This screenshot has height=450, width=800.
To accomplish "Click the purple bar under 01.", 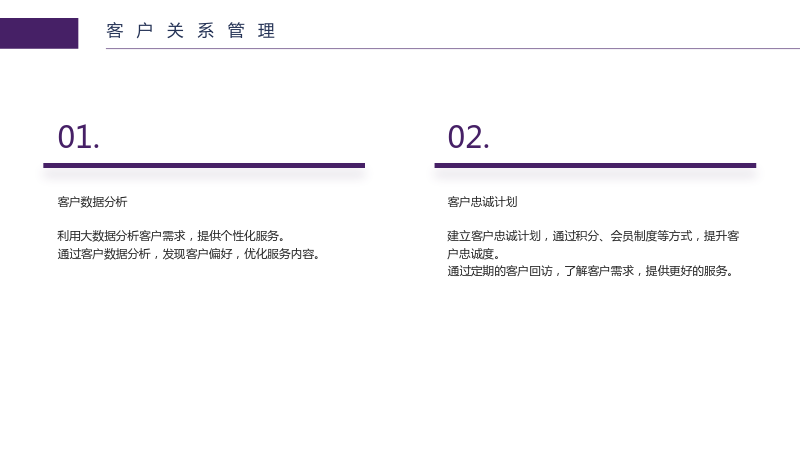I will tap(204, 165).
